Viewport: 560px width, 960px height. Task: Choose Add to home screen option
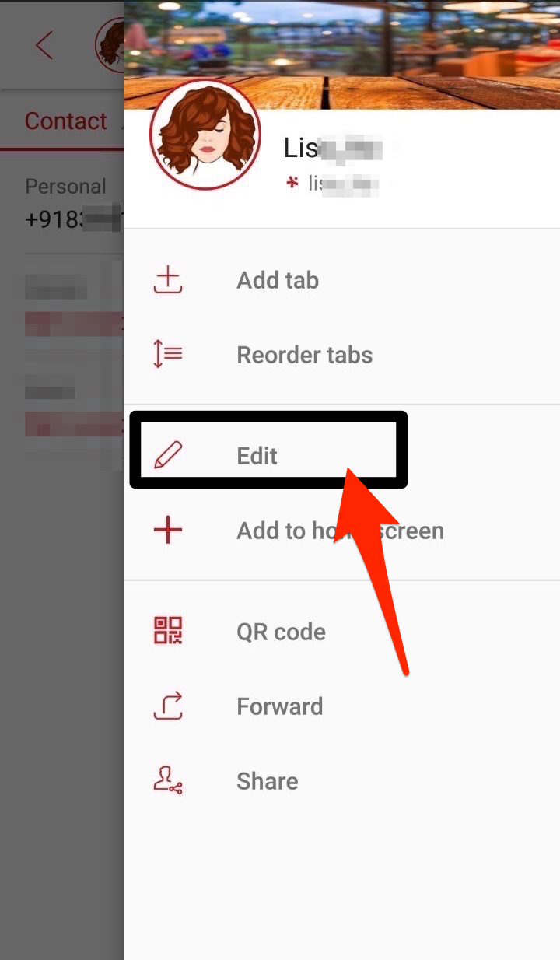coord(341,531)
